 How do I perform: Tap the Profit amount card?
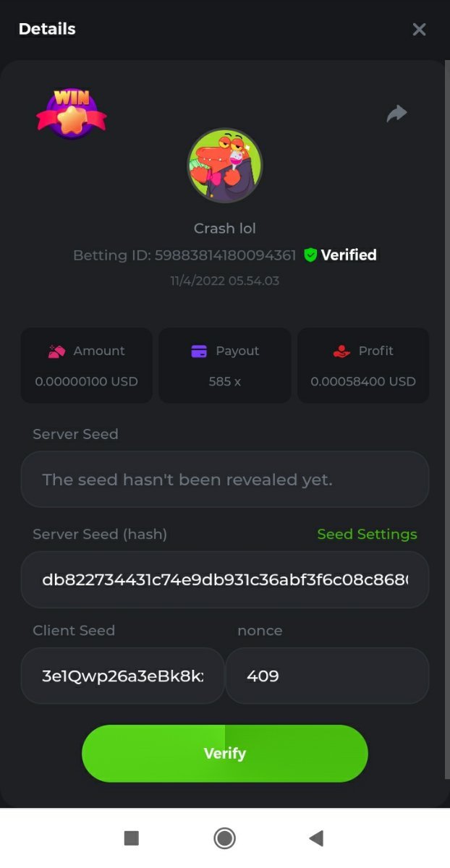tap(363, 366)
